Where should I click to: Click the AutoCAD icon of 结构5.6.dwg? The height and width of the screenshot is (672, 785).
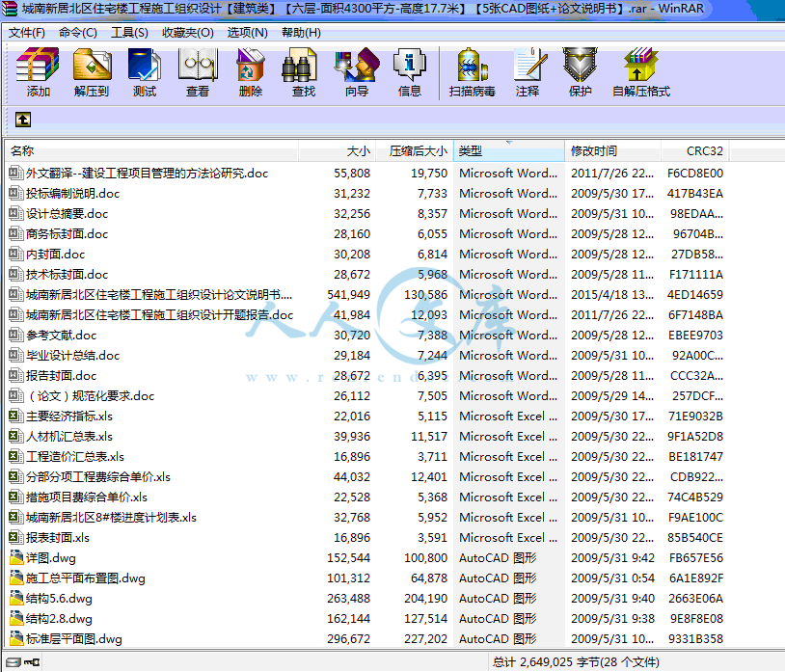[x=16, y=598]
